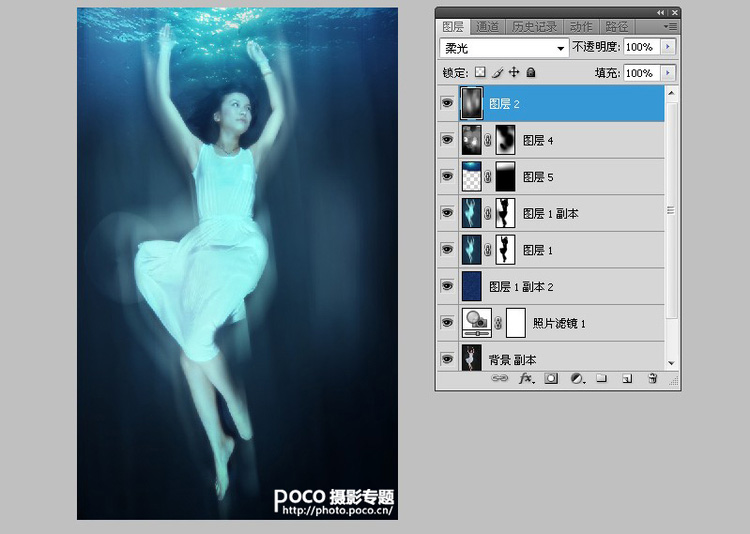This screenshot has width=750, height=534.
Task: Click layers panel scrollbar thumb
Action: [671, 210]
